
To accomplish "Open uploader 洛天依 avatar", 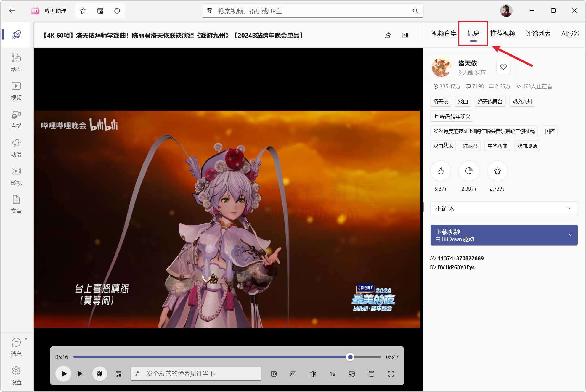I will [x=441, y=67].
